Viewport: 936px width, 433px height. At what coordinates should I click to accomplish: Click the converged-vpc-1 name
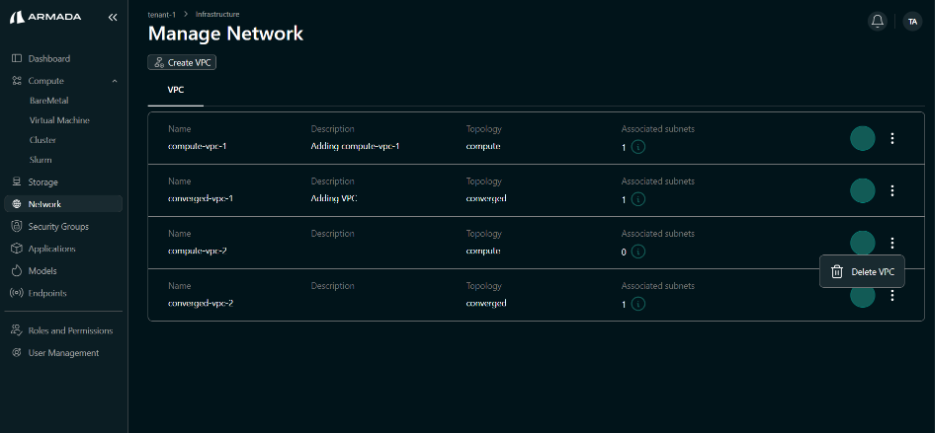(x=200, y=198)
